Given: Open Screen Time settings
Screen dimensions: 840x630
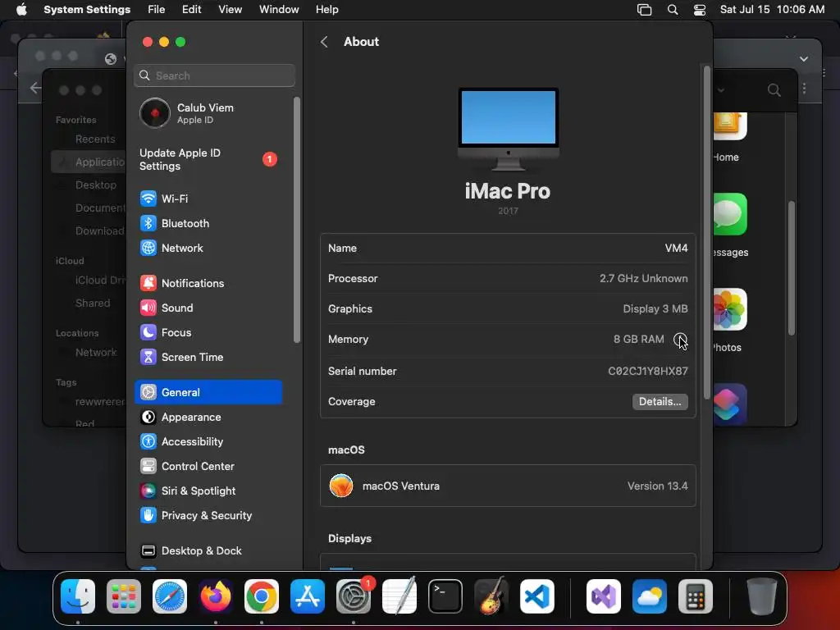Looking at the screenshot, I should (208, 358).
